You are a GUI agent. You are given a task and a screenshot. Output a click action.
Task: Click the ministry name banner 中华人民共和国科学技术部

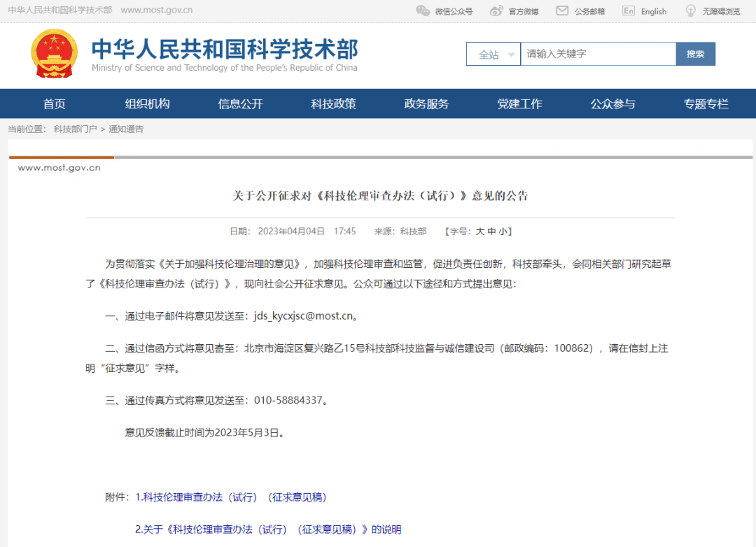[x=225, y=49]
